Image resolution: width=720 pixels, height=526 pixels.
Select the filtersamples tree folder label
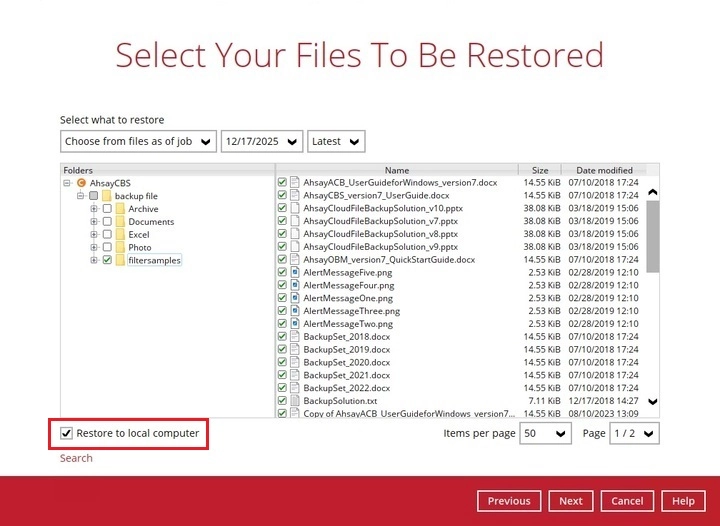point(154,260)
